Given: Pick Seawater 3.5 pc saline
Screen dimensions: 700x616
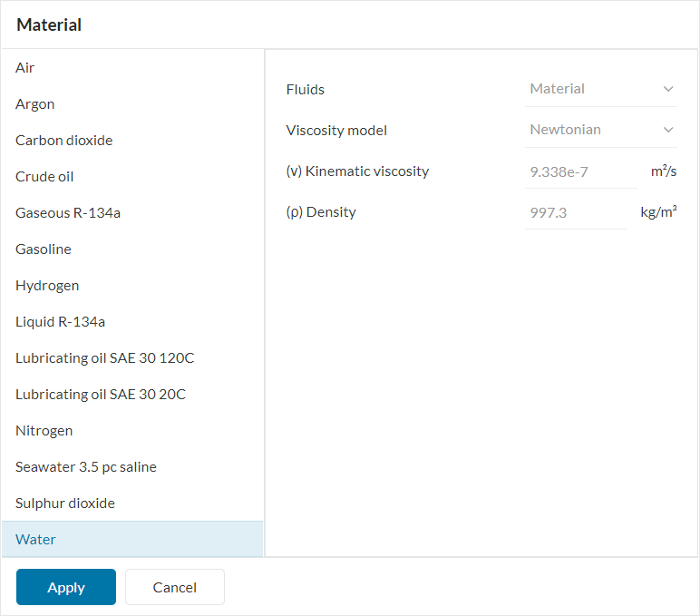Looking at the screenshot, I should tap(86, 467).
